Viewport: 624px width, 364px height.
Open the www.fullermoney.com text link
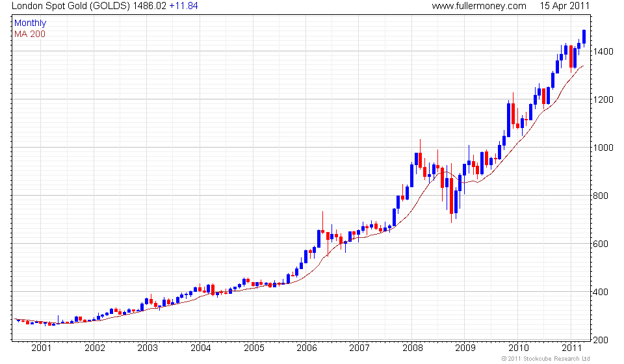479,6
